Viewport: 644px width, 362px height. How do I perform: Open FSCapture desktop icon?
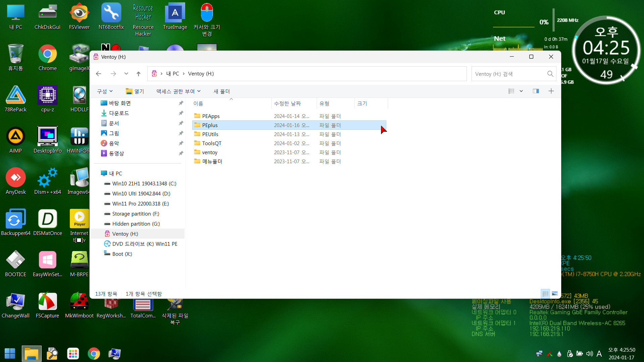pos(47,305)
